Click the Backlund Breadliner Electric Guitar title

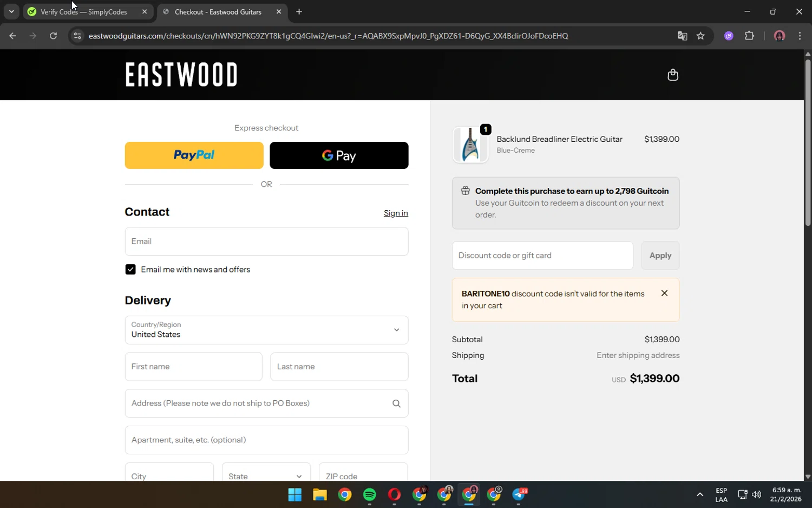(x=559, y=139)
